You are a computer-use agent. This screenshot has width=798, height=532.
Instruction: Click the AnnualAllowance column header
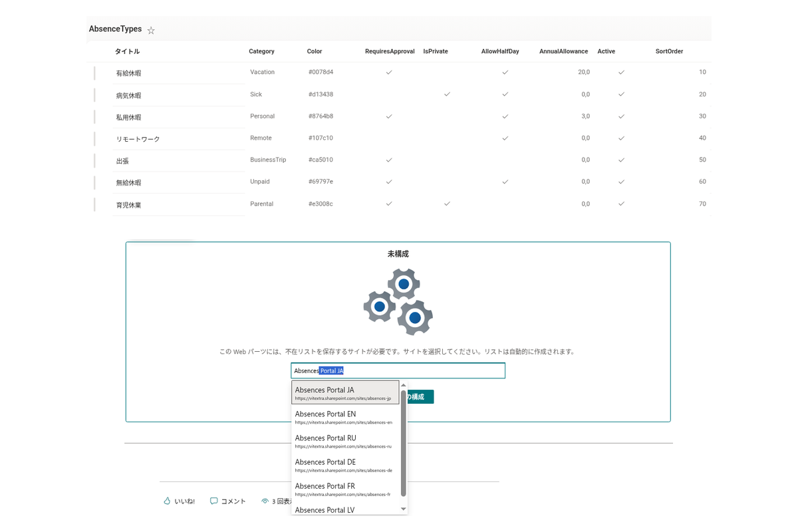tap(563, 51)
